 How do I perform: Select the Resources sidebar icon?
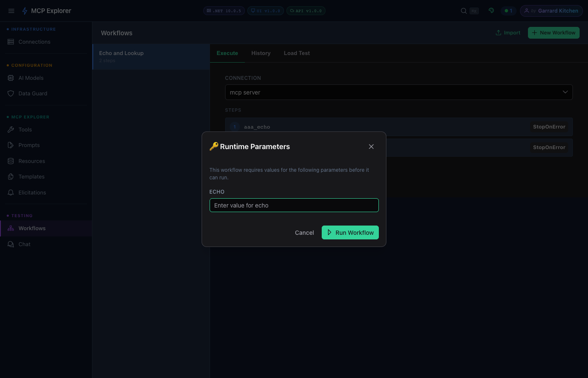point(11,161)
